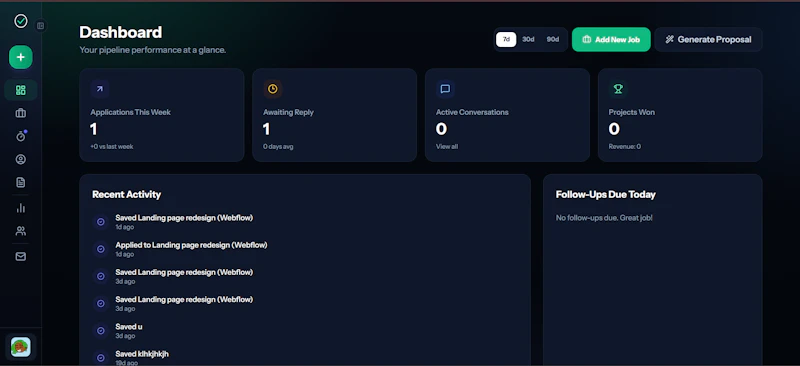This screenshot has height=366, width=800.
Task: Click the Follow-Ups Due Today heading
Action: click(606, 194)
